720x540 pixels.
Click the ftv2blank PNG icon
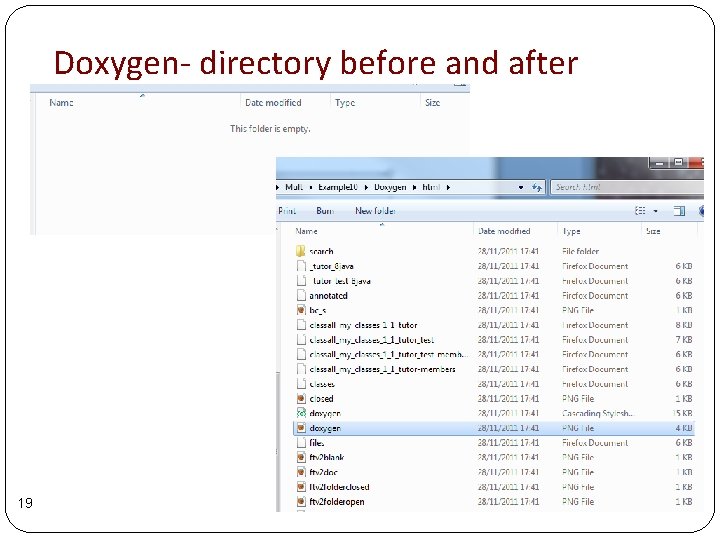301,457
